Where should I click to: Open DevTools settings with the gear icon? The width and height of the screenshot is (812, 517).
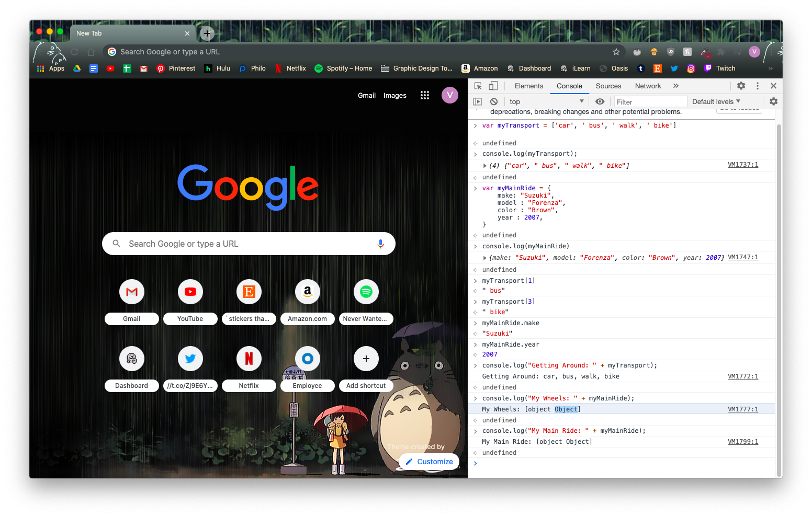point(741,85)
